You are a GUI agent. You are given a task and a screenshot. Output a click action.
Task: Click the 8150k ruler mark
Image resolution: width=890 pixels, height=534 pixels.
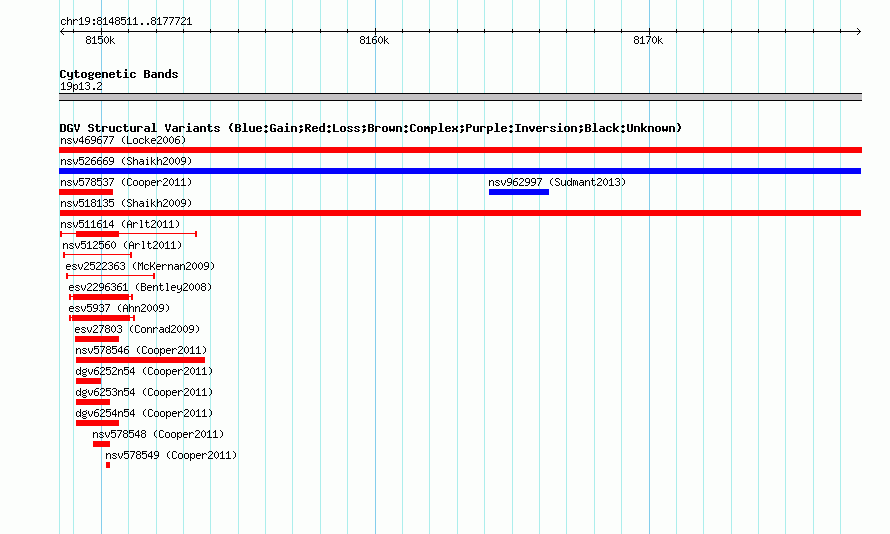[100, 40]
